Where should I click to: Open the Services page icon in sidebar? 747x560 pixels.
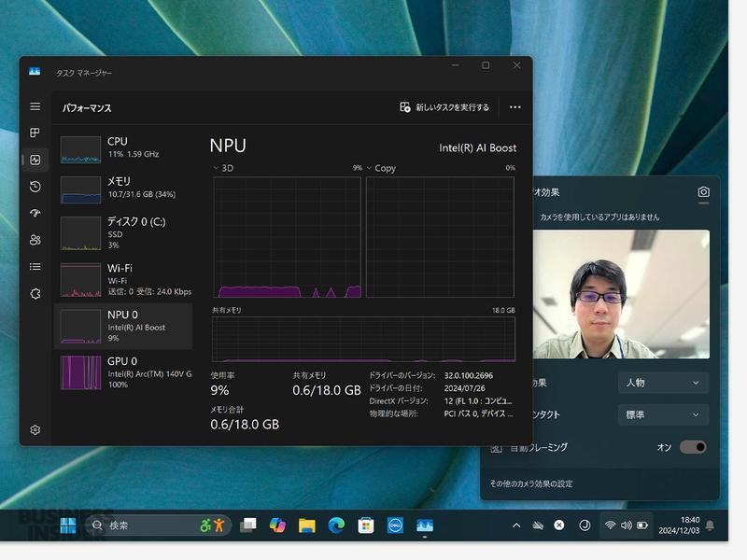click(35, 293)
